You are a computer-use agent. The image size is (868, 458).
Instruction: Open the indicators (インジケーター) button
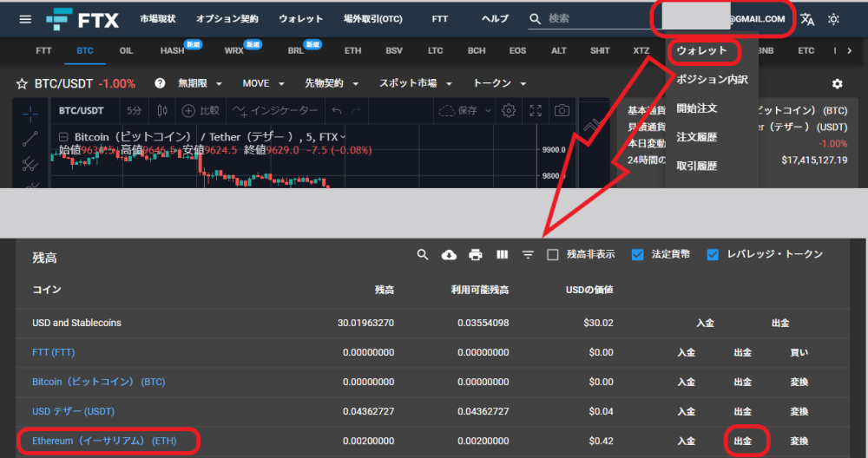[x=275, y=111]
